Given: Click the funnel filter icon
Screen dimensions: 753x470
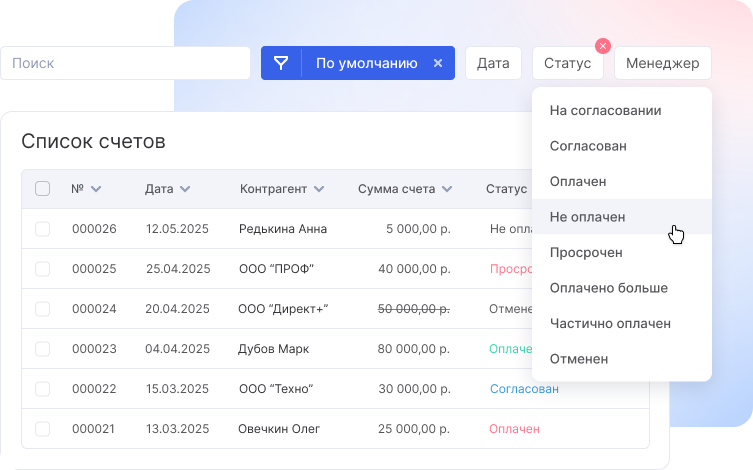Looking at the screenshot, I should coord(281,63).
